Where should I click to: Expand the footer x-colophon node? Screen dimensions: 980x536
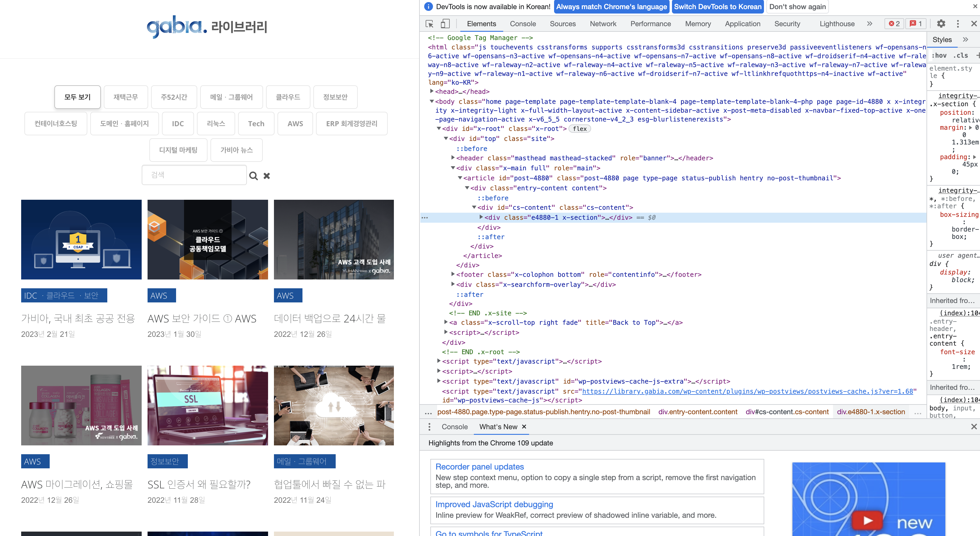pos(453,274)
